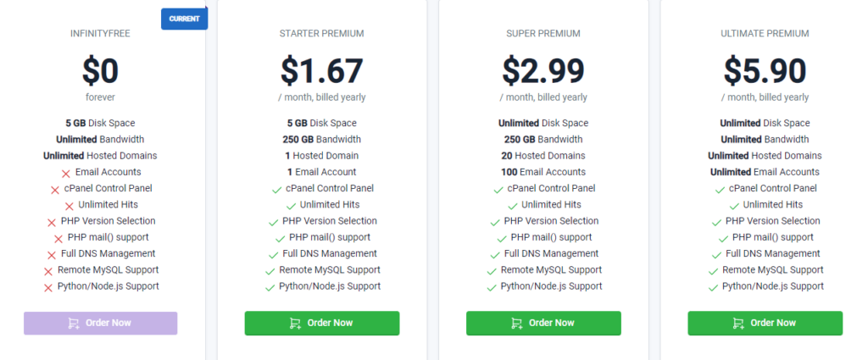
Task: Order the Ultimate Premium plan
Action: click(765, 323)
